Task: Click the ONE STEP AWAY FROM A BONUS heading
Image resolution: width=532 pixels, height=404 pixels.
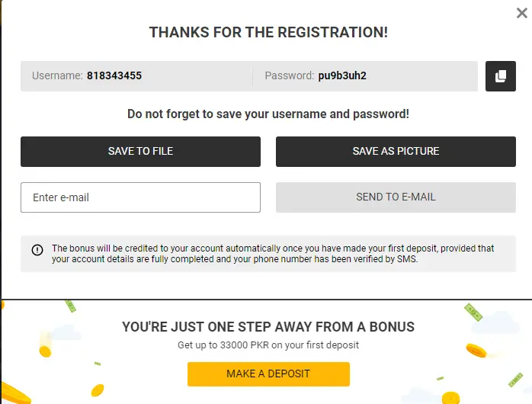Action: click(x=268, y=327)
